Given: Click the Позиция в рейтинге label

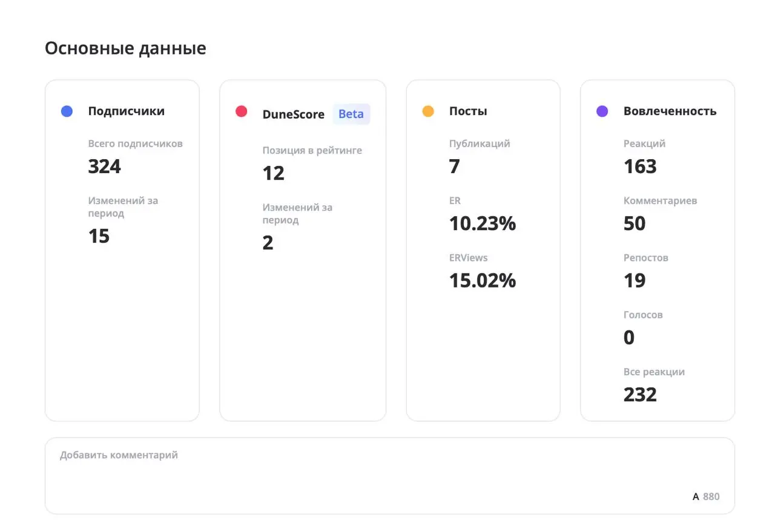Looking at the screenshot, I should click(x=312, y=150).
